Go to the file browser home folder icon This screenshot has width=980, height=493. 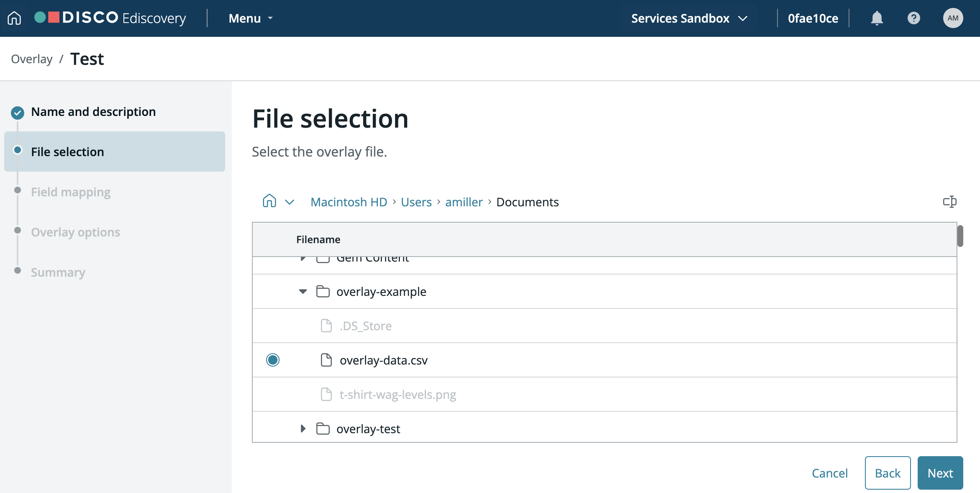[x=269, y=201]
